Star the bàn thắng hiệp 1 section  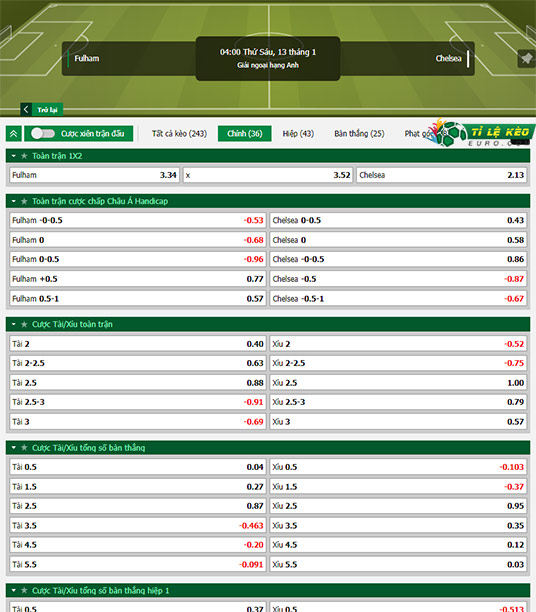coord(24,591)
